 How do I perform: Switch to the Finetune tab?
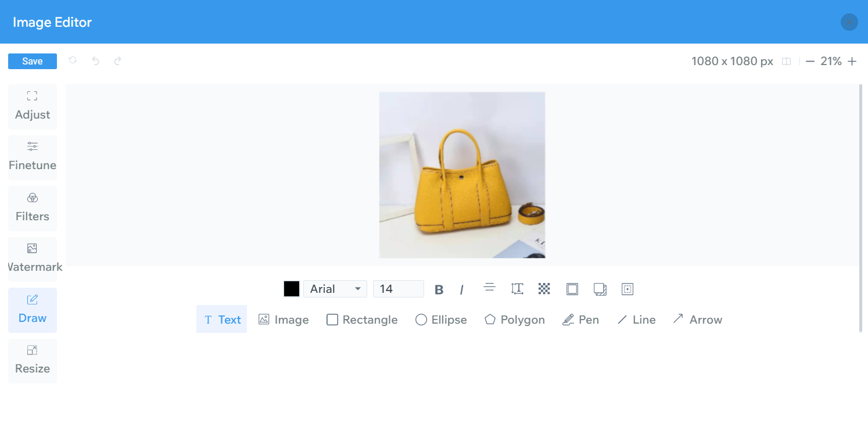[x=33, y=157]
